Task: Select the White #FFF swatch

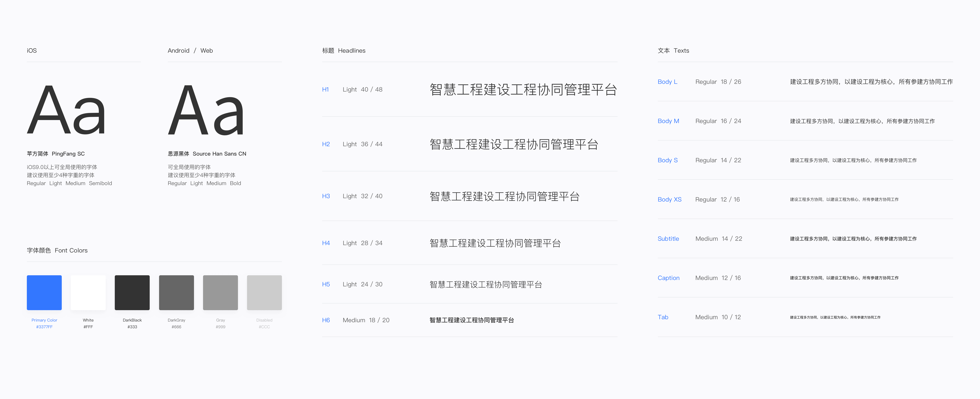Action: coord(88,293)
